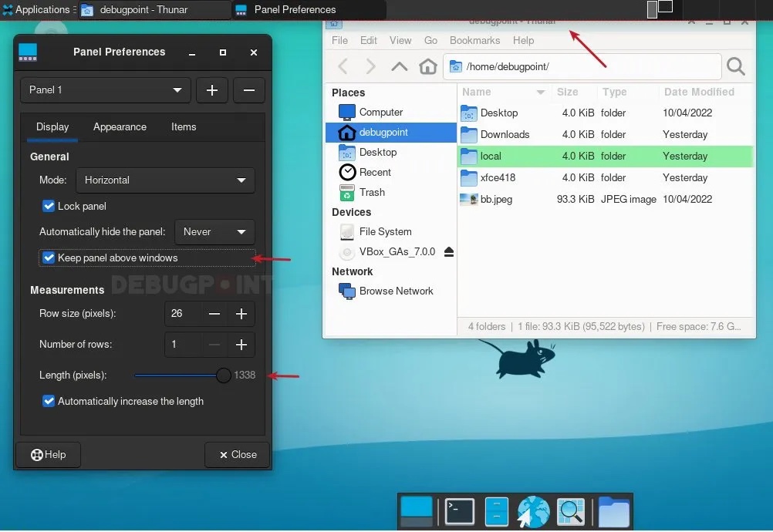
Task: Switch to the Appearance tab
Action: (120, 127)
